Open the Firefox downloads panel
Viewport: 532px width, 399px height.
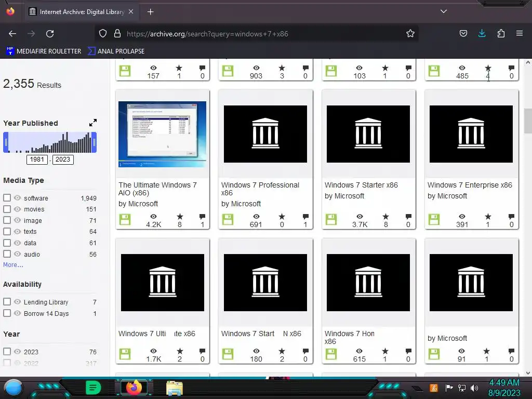[482, 34]
